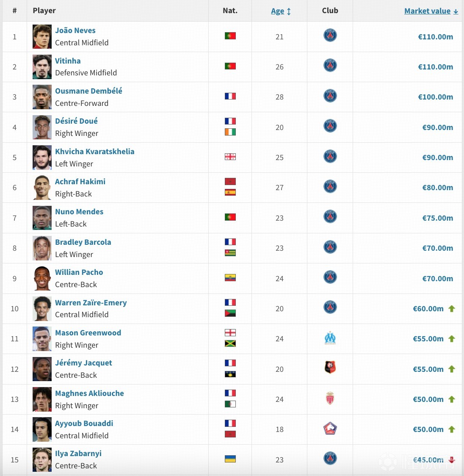
Task: Click Rennes club crest for Jérémy Jacquet
Action: pos(330,368)
